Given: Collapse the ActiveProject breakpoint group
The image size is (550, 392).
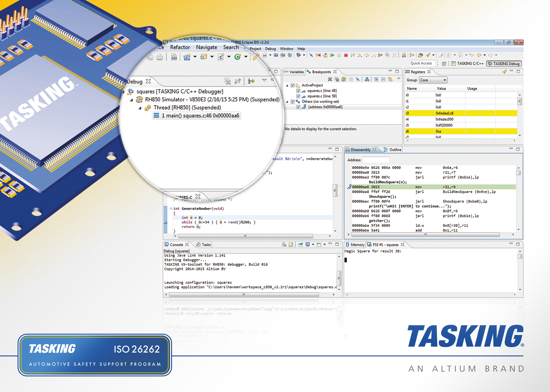Looking at the screenshot, I should coord(287,85).
